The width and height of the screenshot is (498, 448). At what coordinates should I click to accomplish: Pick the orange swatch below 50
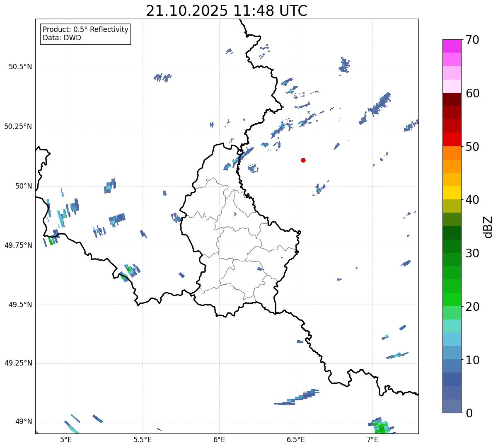click(452, 153)
